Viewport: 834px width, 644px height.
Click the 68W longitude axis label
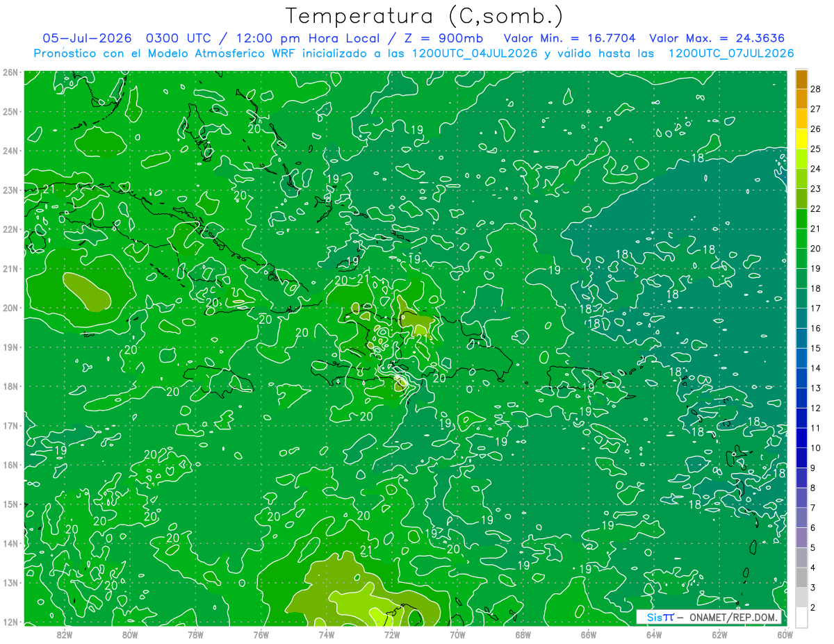523,634
